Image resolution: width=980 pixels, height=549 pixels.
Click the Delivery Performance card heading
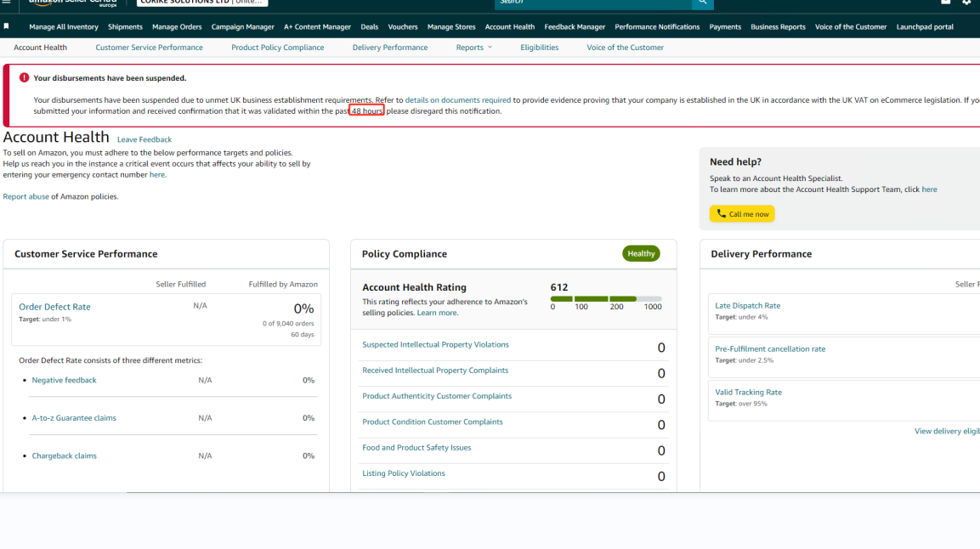tap(762, 254)
